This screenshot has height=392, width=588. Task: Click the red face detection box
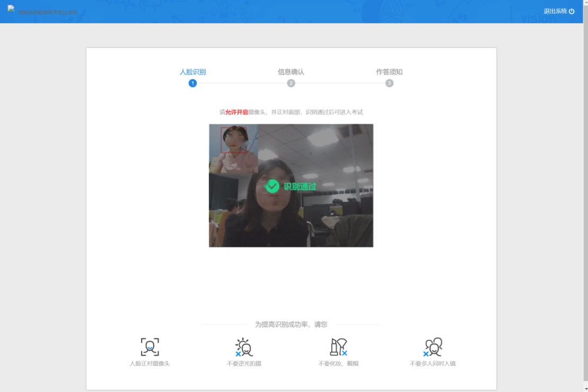coord(234,140)
